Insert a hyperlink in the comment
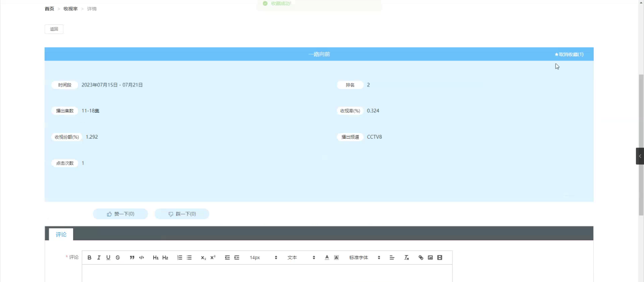644x282 pixels. (x=421, y=258)
